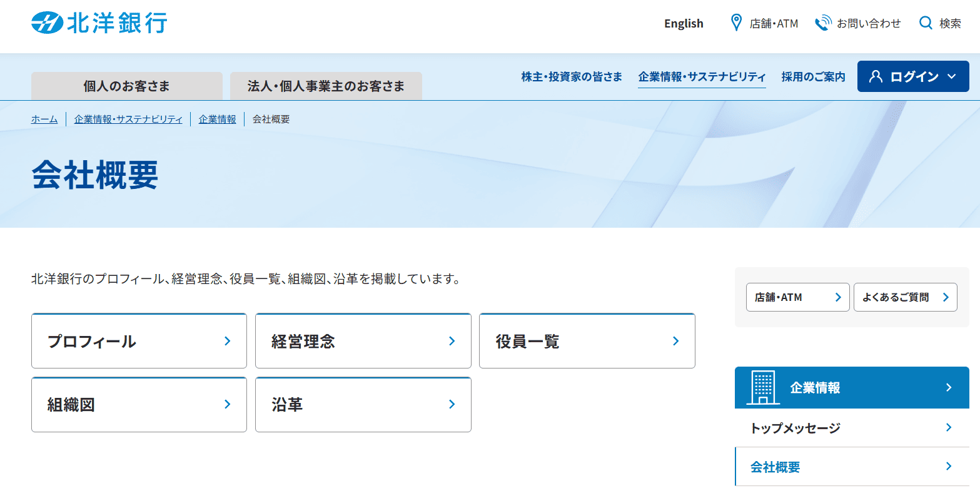
Task: Click 企業情報・サステナビリティ in the breadcrumb
Action: pyautogui.click(x=128, y=119)
